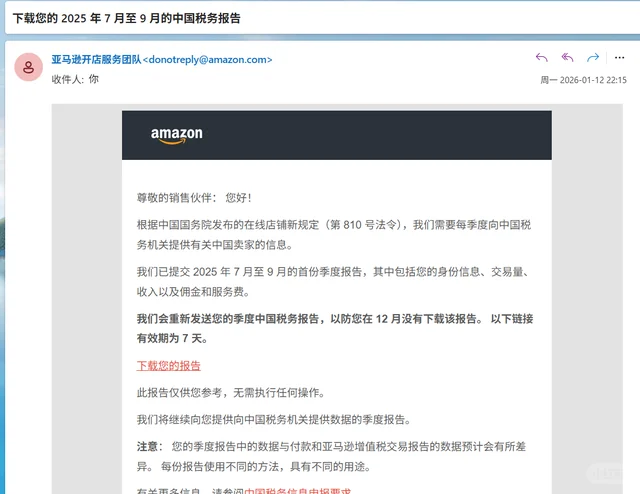Click the Reply arrow icon
Image resolution: width=640 pixels, height=494 pixels.
point(542,58)
